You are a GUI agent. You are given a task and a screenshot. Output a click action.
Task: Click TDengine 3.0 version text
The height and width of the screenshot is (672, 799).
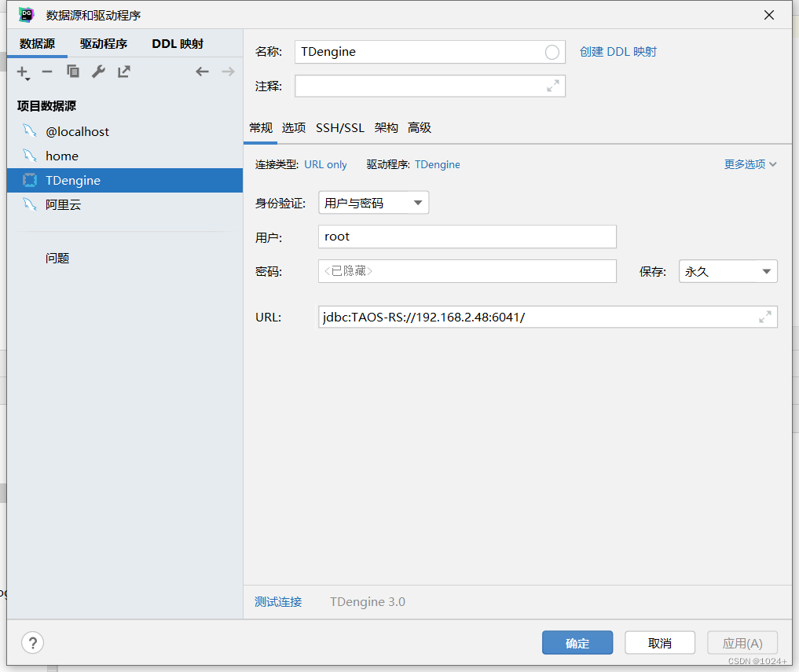coord(368,601)
